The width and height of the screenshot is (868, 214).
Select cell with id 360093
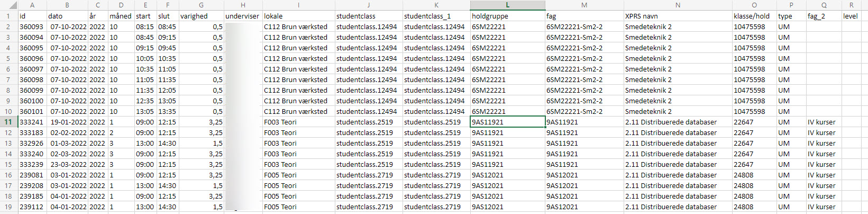tap(32, 26)
